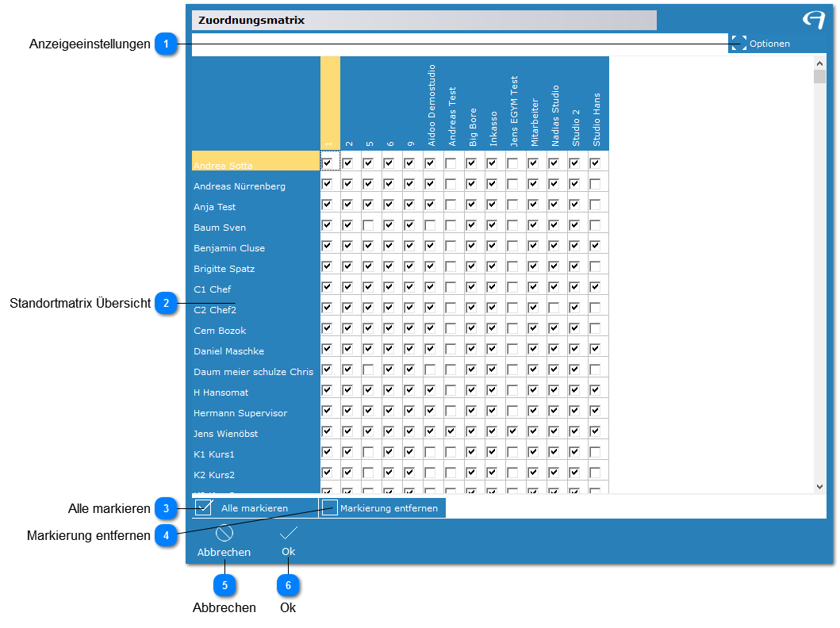The width and height of the screenshot is (840, 628).
Task: Click the Aidoo logo in title bar
Action: coord(814,20)
